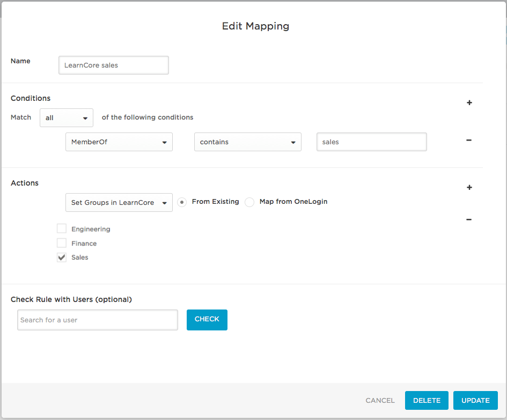This screenshot has height=420, width=507.
Task: Focus the Name field containing LearnCore sales
Action: point(113,65)
